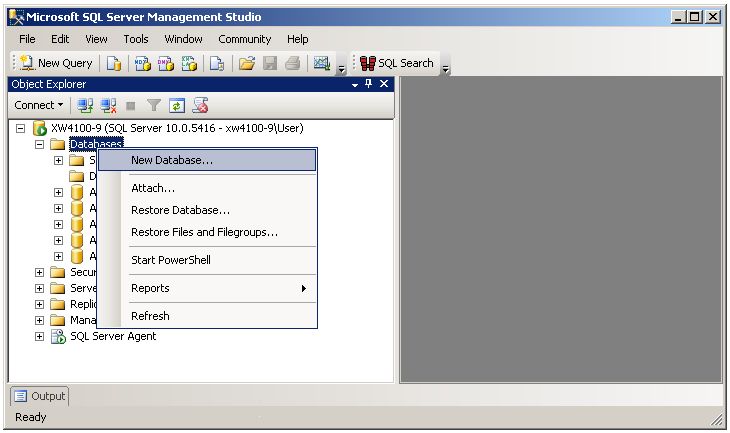The image size is (730, 433).
Task: Select the XW4100-9 server tree item
Action: tap(177, 128)
